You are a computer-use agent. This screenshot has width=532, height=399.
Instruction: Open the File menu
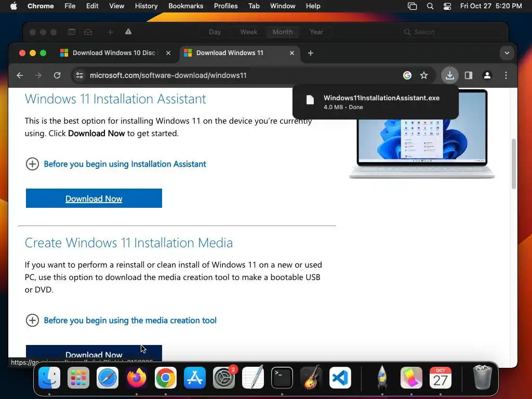(70, 6)
